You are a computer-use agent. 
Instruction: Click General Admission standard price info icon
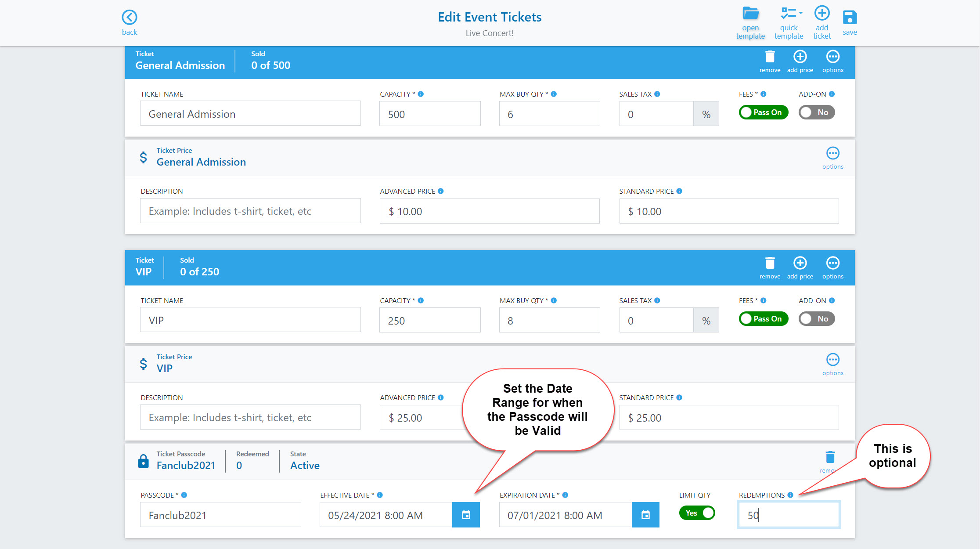pyautogui.click(x=679, y=191)
